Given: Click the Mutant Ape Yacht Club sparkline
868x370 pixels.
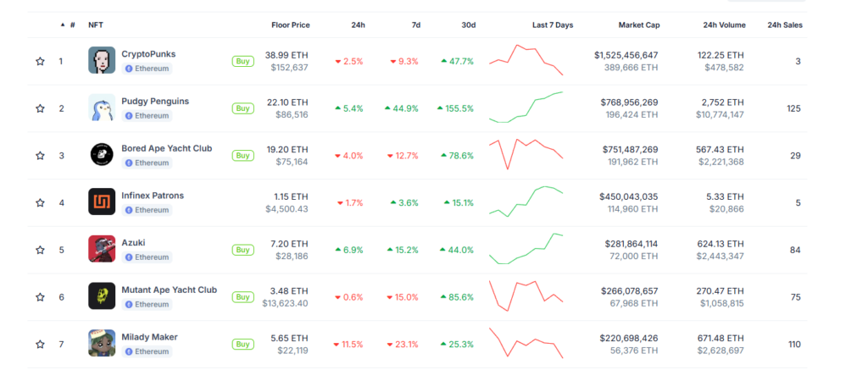Looking at the screenshot, I should tap(526, 295).
